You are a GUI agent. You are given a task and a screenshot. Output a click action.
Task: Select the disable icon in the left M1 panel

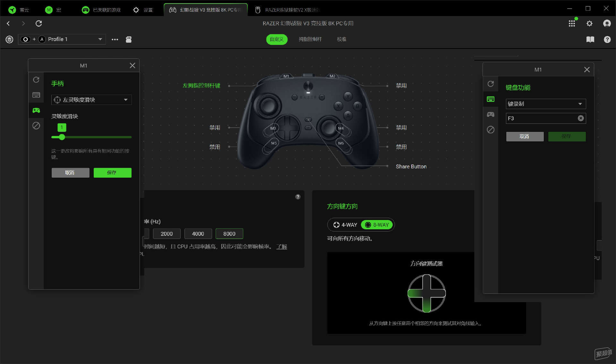(36, 126)
